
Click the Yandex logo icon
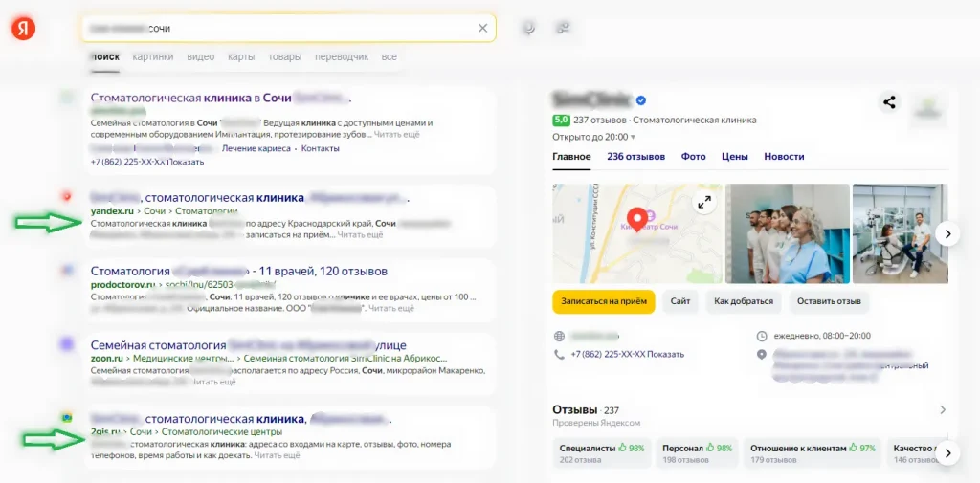pos(24,29)
